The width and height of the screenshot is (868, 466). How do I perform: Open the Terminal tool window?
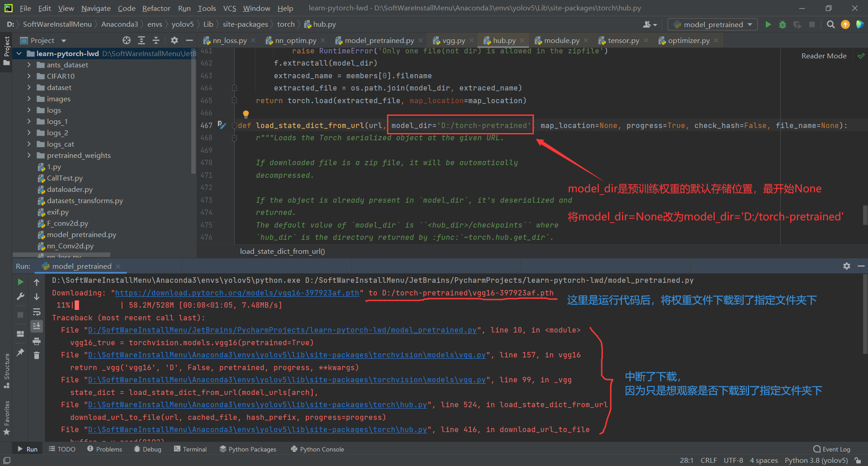[x=190, y=449]
